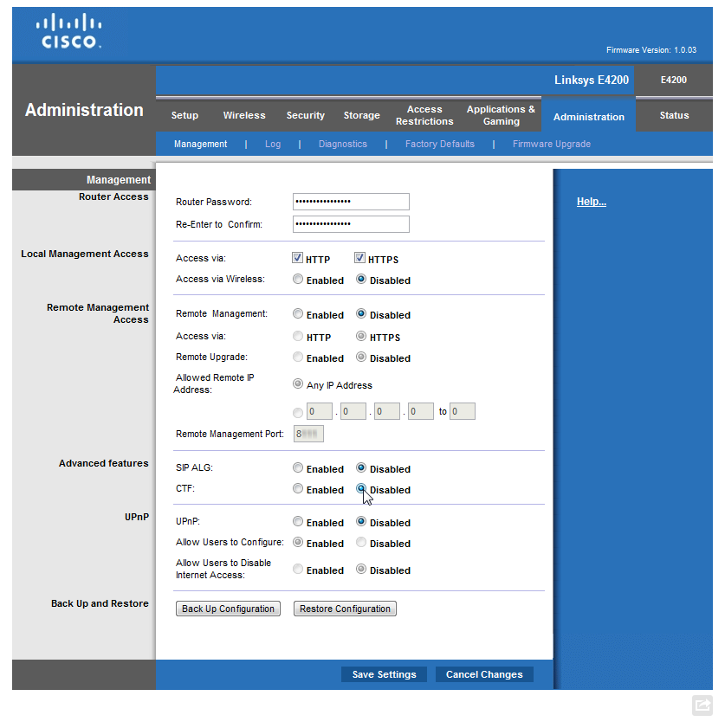This screenshot has width=725, height=728.
Task: Click the Back Up Configuration button
Action: pyautogui.click(x=228, y=609)
